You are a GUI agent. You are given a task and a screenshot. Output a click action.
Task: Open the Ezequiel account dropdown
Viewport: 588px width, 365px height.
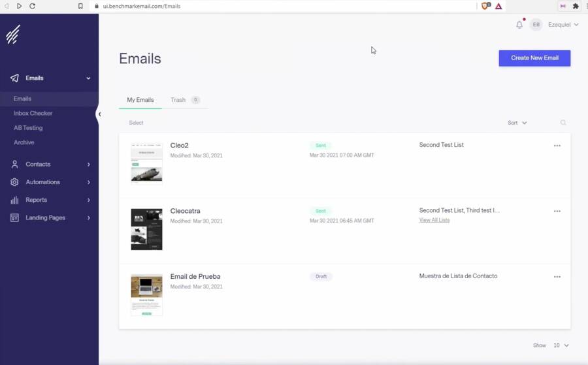click(563, 25)
